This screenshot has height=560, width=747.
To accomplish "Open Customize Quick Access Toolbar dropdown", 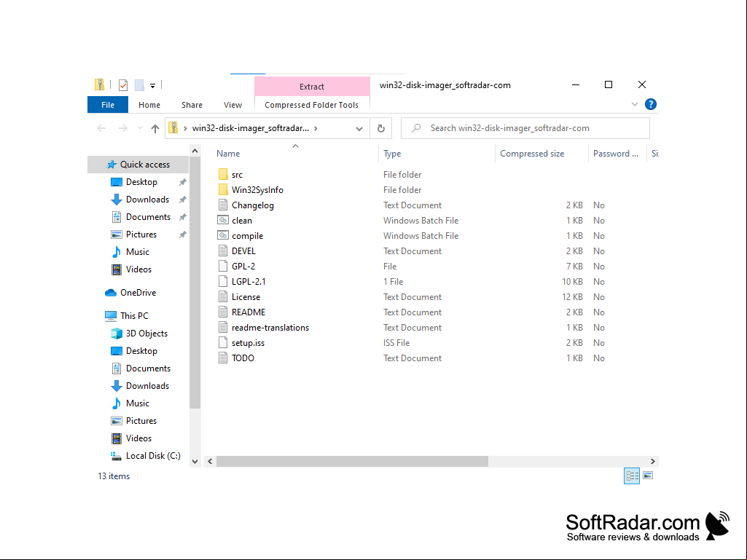I will coord(152,86).
